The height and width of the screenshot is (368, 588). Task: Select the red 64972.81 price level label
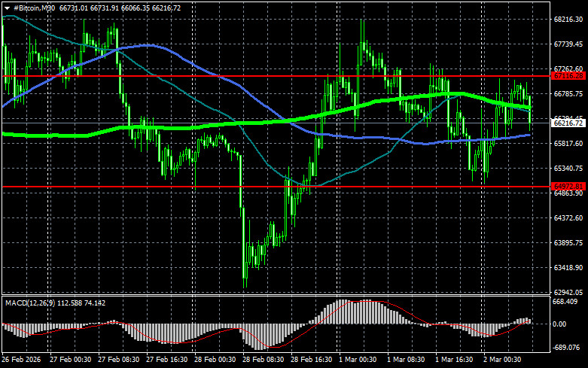pyautogui.click(x=569, y=187)
